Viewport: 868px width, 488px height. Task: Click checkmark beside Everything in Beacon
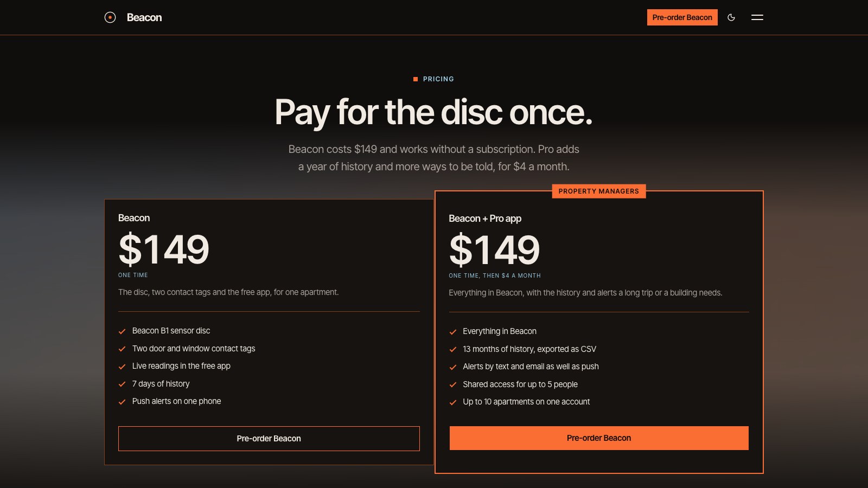[453, 332]
